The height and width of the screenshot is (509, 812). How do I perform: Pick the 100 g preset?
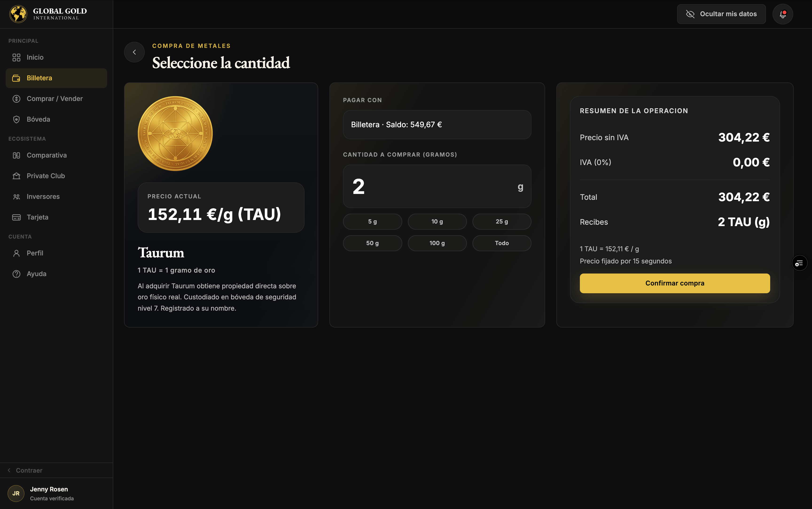[x=437, y=243]
